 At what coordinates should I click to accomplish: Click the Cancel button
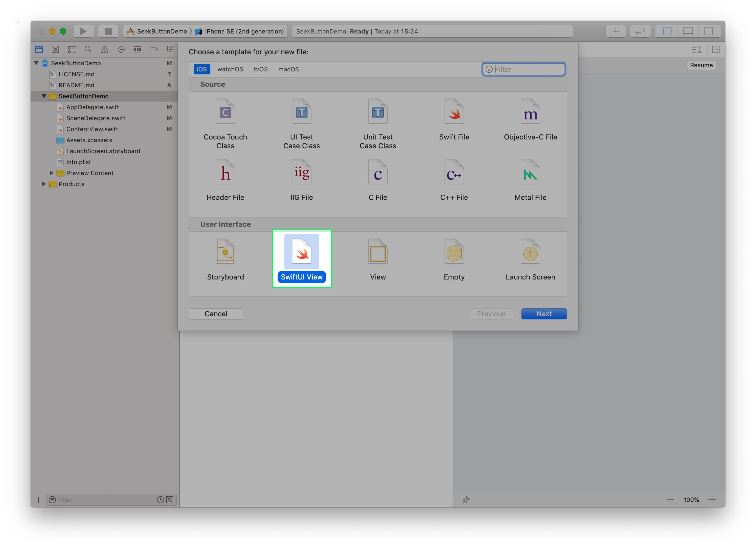click(216, 314)
